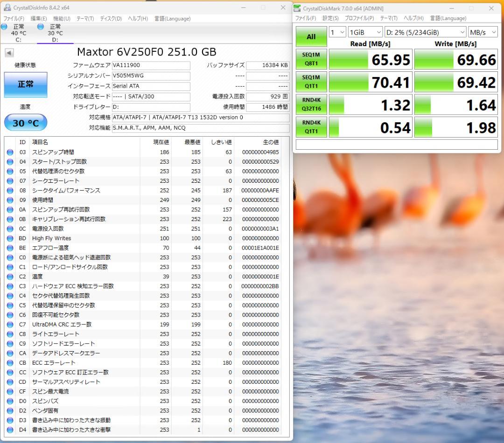The image size is (504, 443).
Task: Select the D: drive showing 30 °C
Action: coord(54,33)
